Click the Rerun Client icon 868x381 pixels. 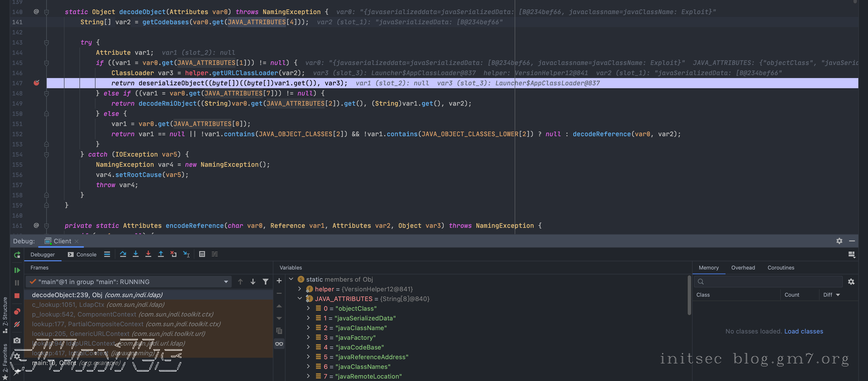coord(17,255)
